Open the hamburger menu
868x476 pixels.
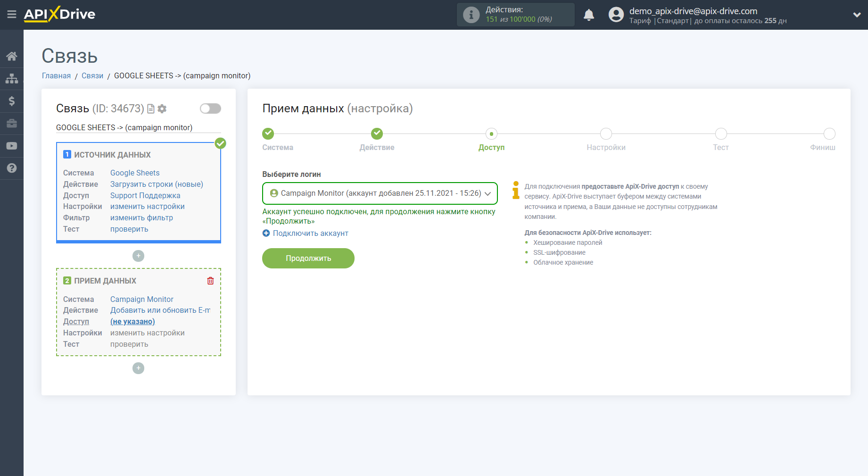pyautogui.click(x=12, y=15)
